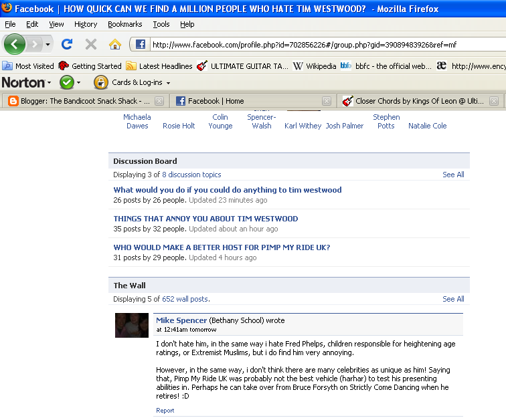Viewport: 506px width, 420px height.
Task: Click the Stop loading X button
Action: point(91,45)
